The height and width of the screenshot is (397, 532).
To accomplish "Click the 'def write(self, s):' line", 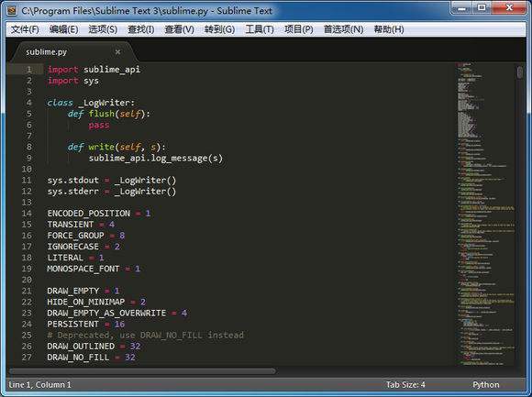I will (x=116, y=147).
